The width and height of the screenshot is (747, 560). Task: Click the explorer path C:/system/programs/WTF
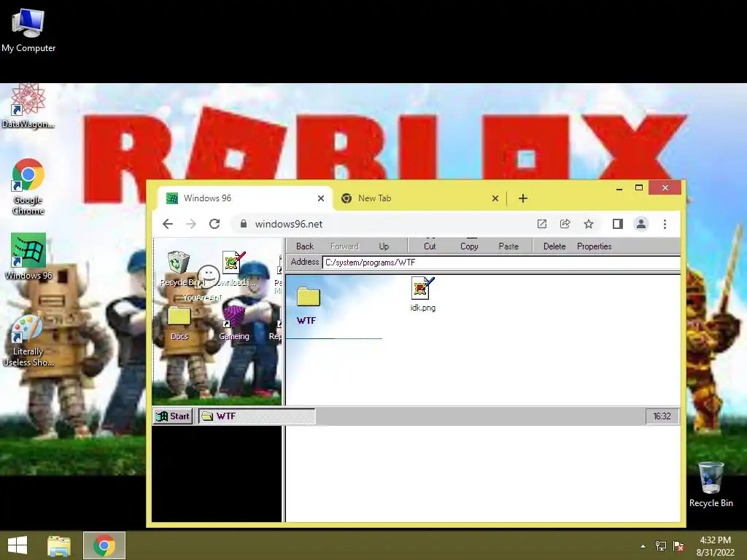coord(501,262)
